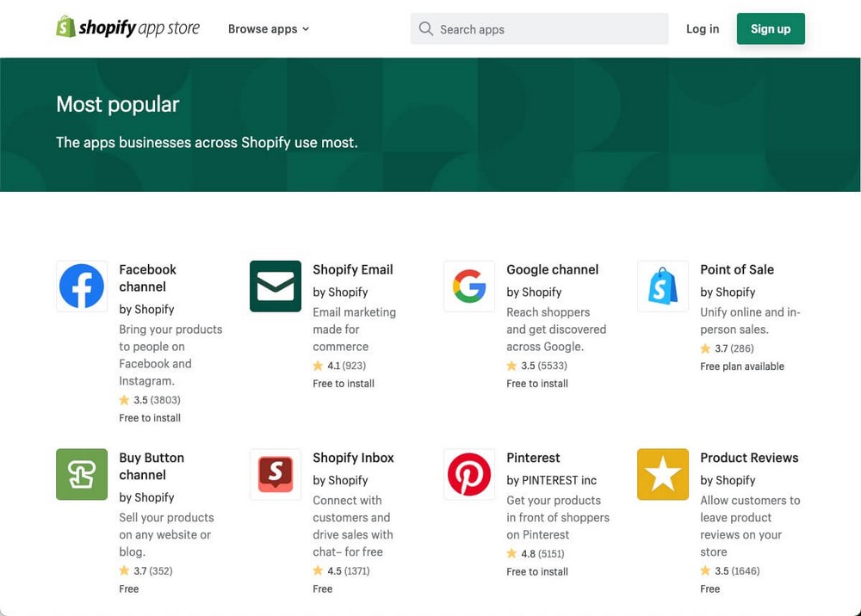Open the Pinterest logo icon

click(x=469, y=475)
